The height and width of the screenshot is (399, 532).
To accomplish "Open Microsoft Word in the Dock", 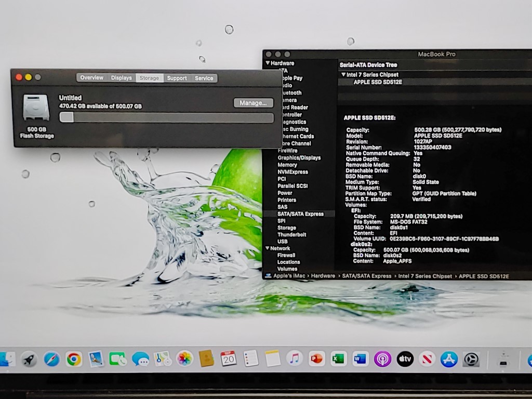I will click(360, 359).
